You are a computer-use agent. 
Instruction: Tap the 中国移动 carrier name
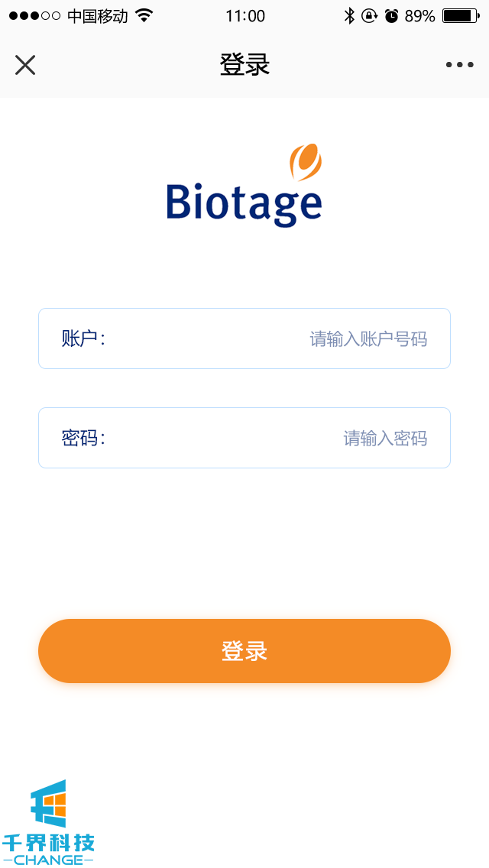point(98,16)
